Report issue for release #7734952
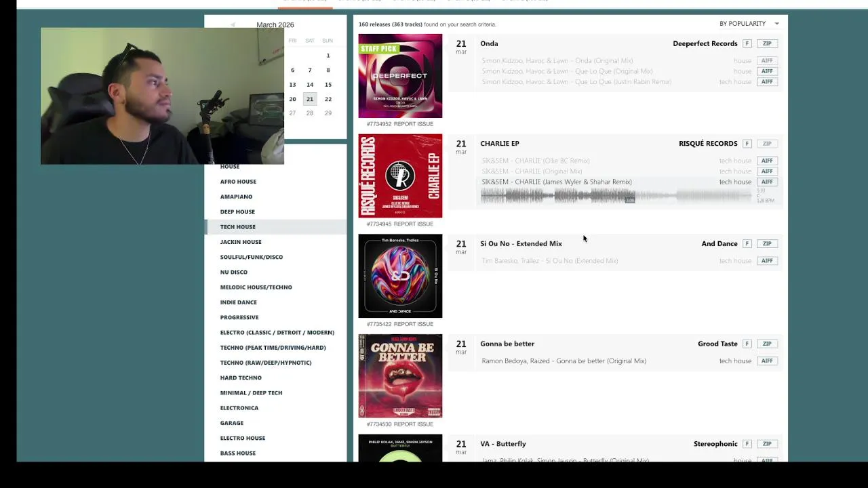The height and width of the screenshot is (488, 868). (x=413, y=124)
